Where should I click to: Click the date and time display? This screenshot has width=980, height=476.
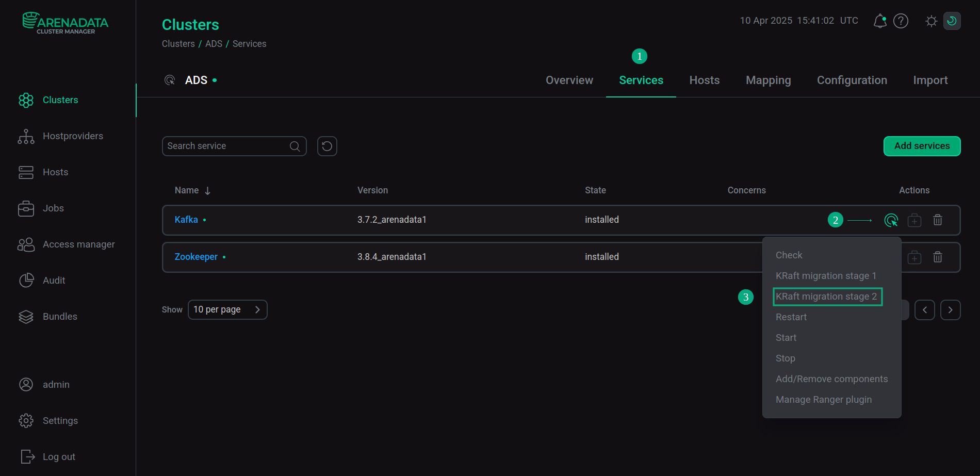[799, 21]
